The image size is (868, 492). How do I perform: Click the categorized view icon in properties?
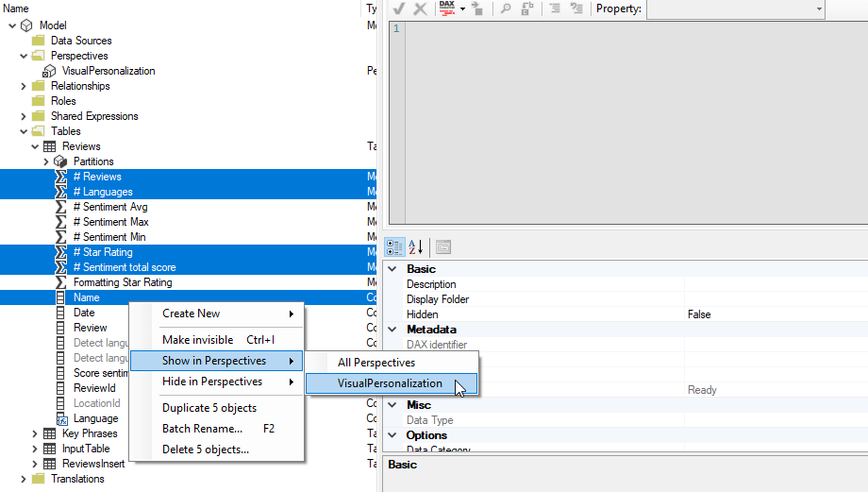(396, 247)
